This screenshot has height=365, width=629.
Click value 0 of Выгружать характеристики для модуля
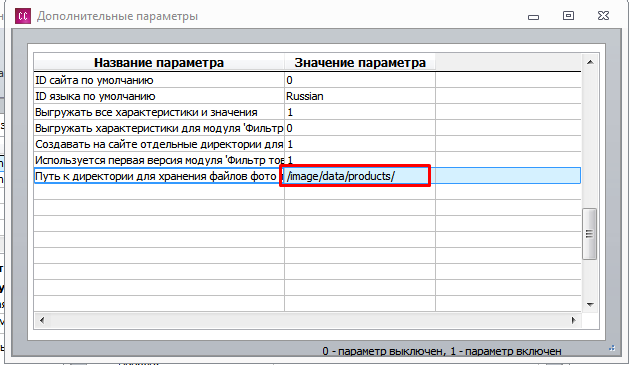coord(360,128)
